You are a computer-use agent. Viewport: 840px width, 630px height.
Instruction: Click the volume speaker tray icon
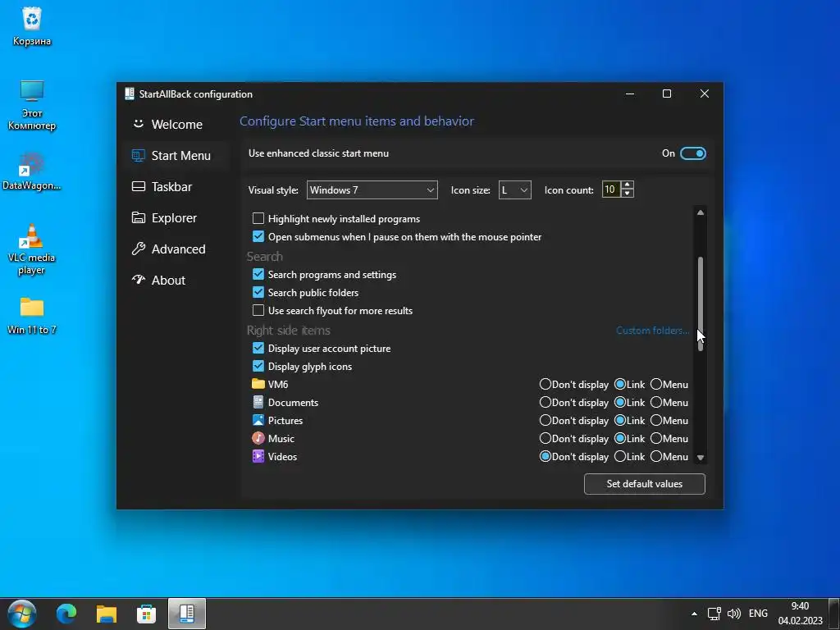(x=734, y=614)
